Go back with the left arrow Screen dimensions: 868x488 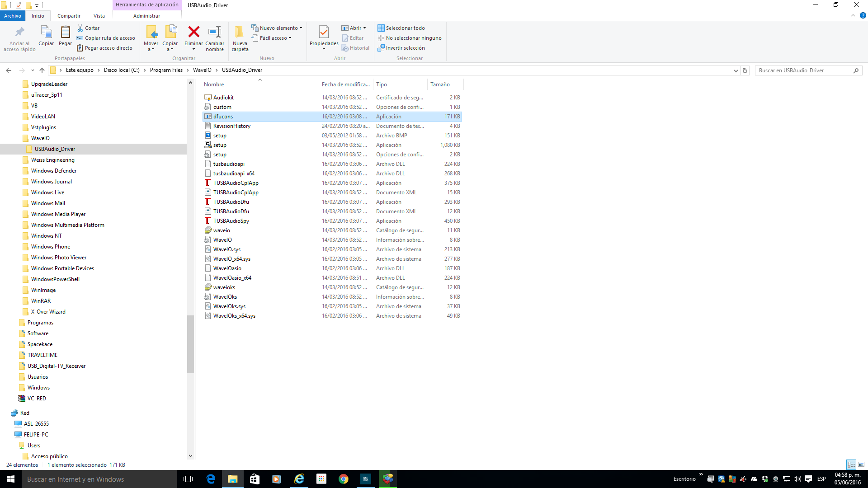pos(9,70)
